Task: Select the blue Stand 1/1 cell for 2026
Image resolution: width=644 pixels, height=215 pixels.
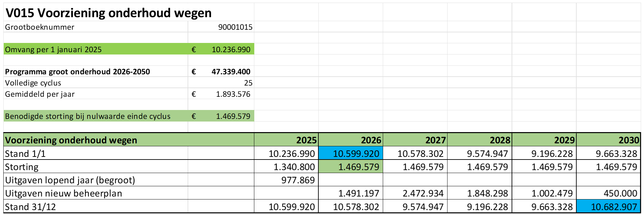Action: pos(356,154)
